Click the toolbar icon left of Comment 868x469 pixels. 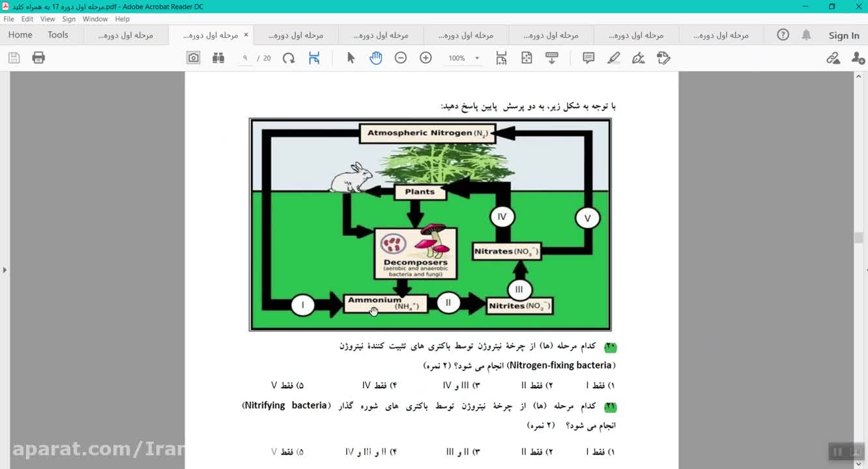pyautogui.click(x=552, y=58)
